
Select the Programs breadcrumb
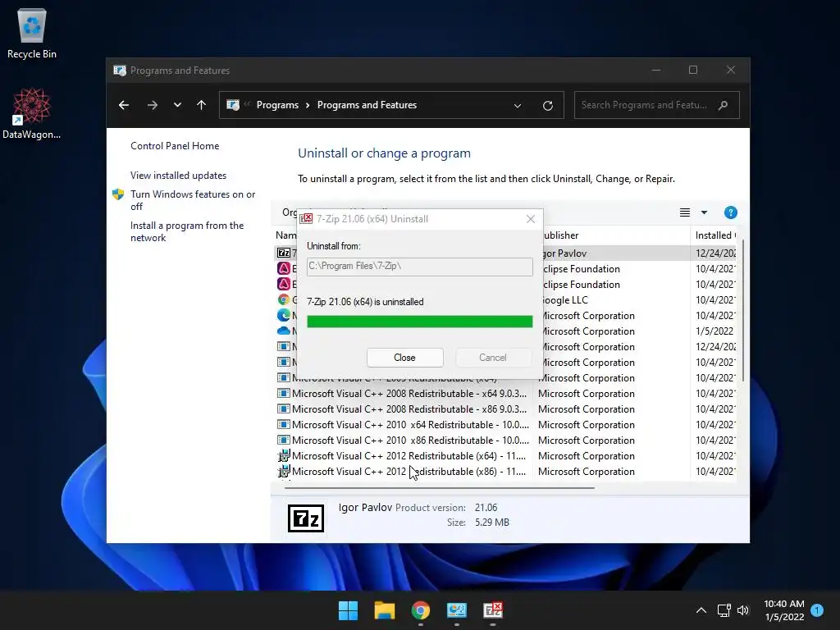pos(277,105)
